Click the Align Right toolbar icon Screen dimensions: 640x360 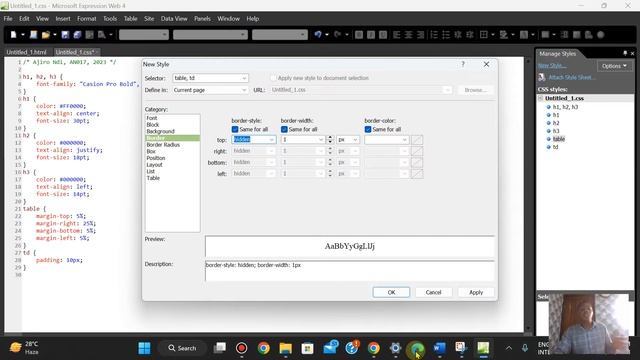click(x=420, y=35)
